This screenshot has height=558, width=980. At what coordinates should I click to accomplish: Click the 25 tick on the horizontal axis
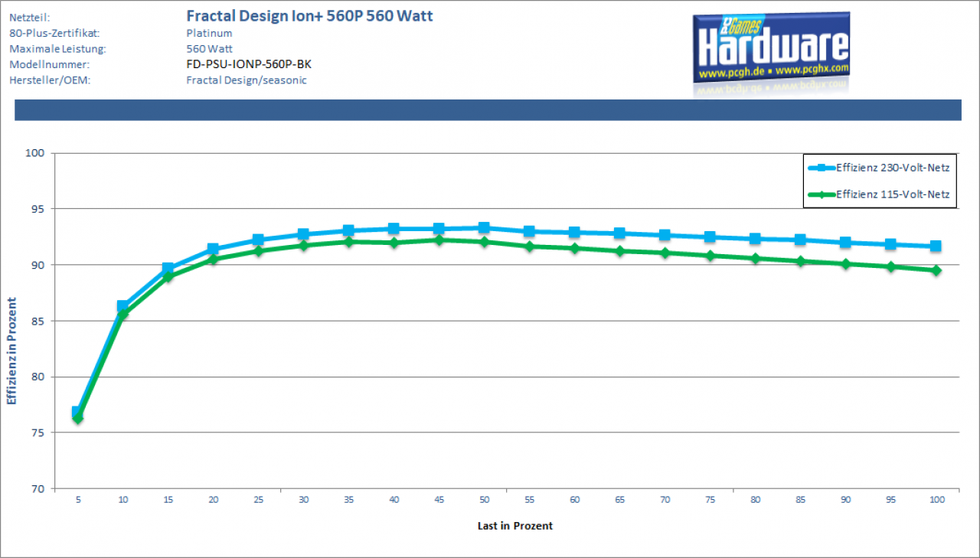[259, 500]
